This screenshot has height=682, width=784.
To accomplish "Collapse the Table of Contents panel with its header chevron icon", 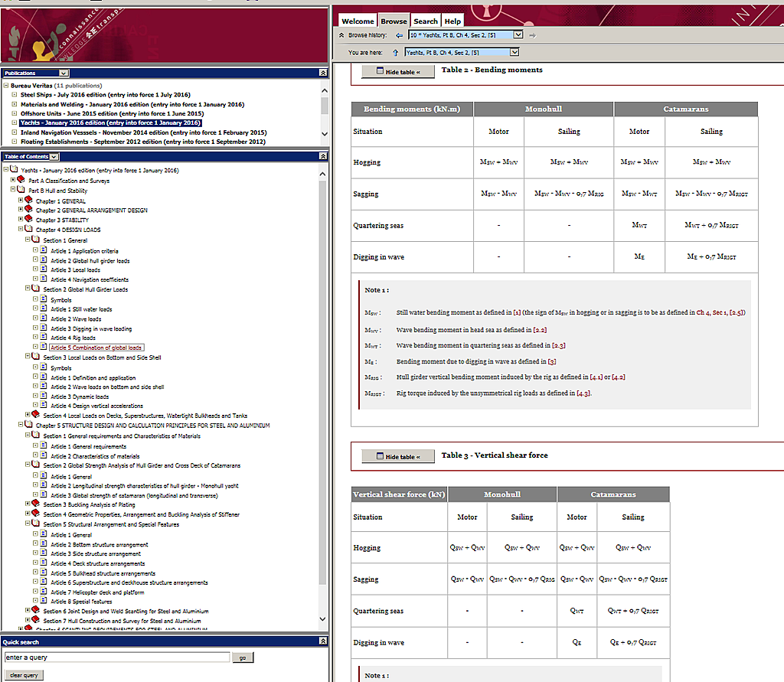I will 323,156.
